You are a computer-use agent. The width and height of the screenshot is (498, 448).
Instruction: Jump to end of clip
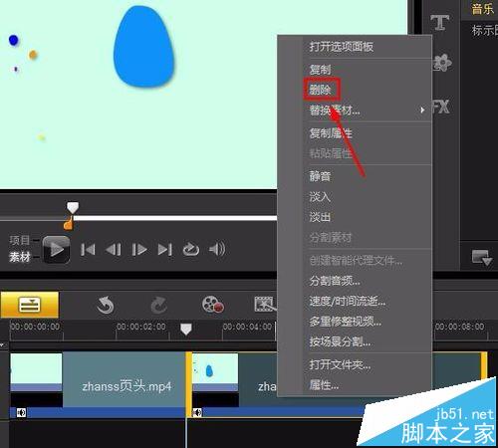click(165, 250)
